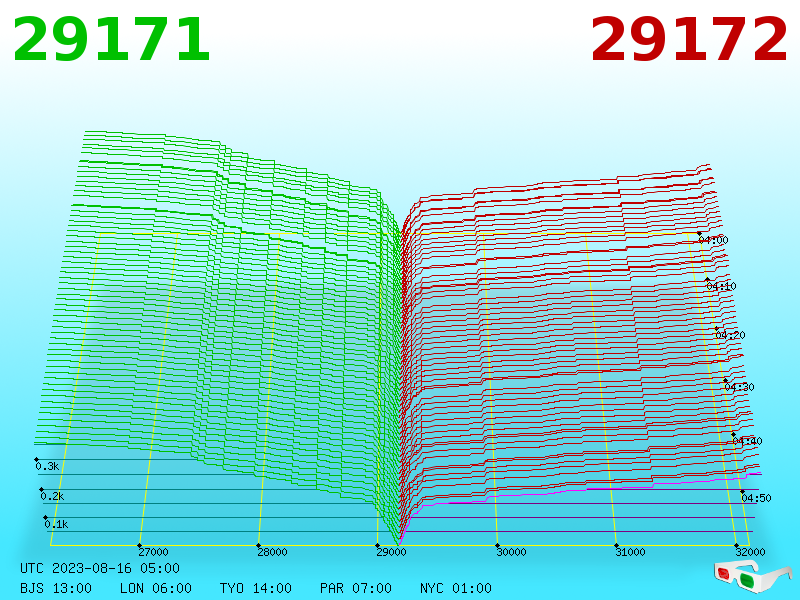Click the red-green 3D glasses icon

754,575
